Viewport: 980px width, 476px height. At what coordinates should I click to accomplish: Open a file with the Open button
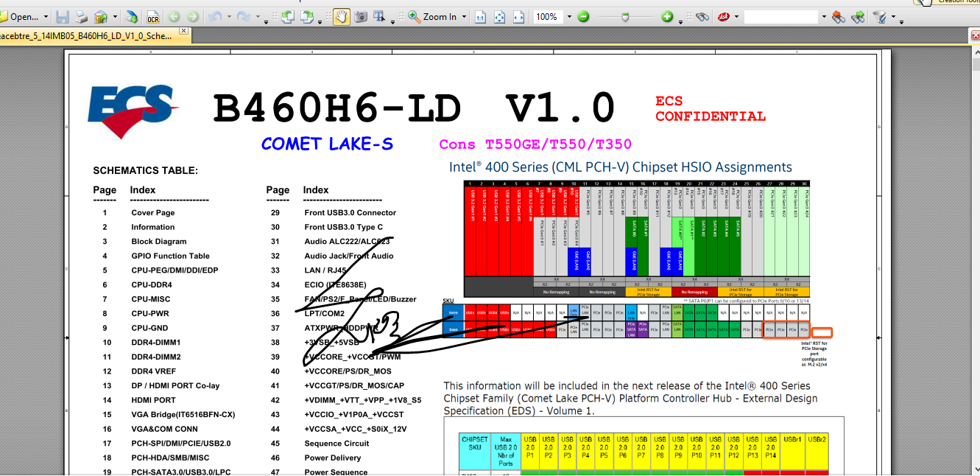point(21,17)
